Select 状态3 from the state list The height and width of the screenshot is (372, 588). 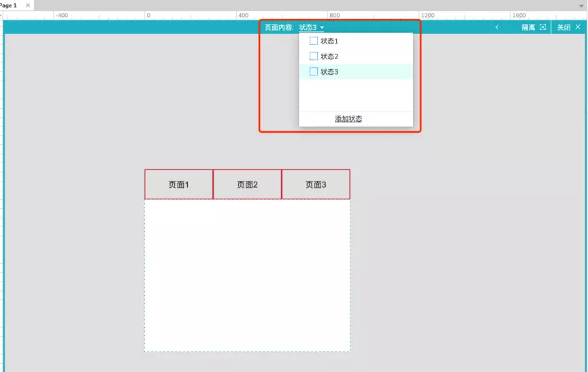pyautogui.click(x=356, y=71)
